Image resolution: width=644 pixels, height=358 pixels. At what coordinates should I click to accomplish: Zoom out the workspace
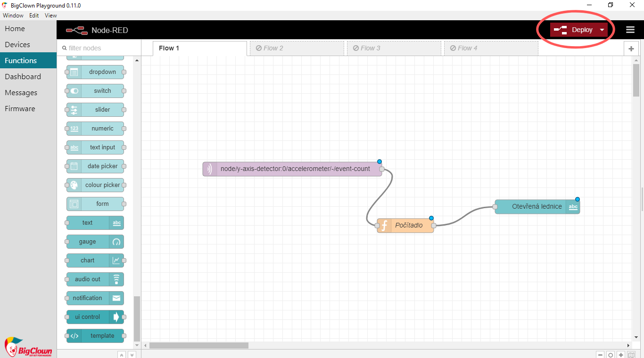point(600,355)
